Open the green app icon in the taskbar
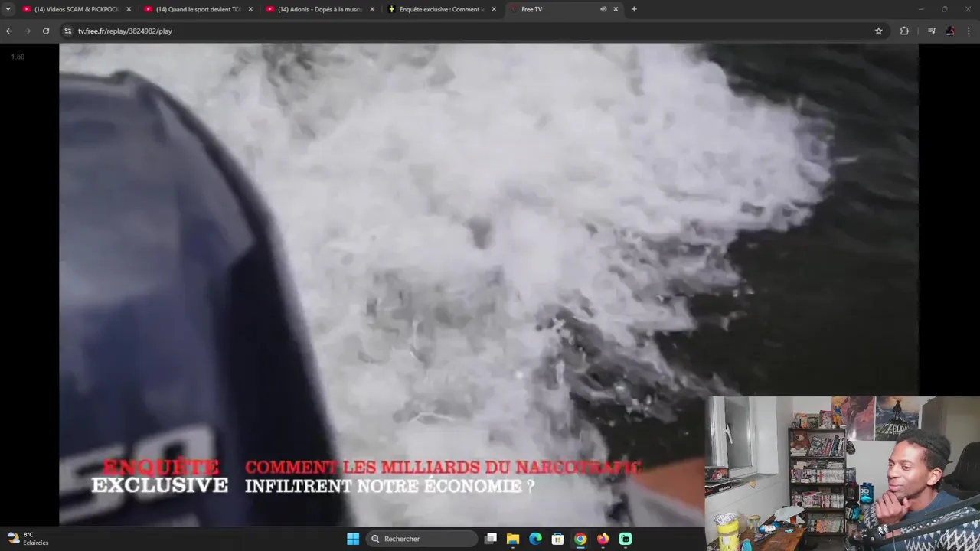 click(626, 539)
